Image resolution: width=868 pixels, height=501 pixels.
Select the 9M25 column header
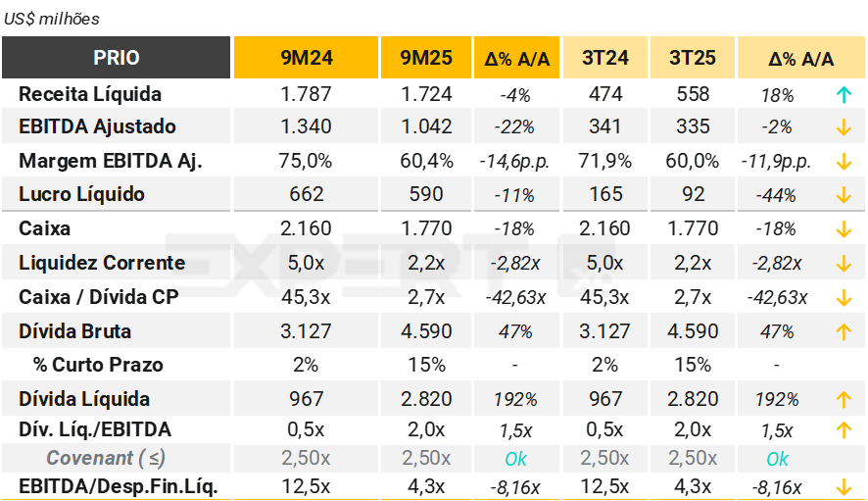tap(426, 58)
